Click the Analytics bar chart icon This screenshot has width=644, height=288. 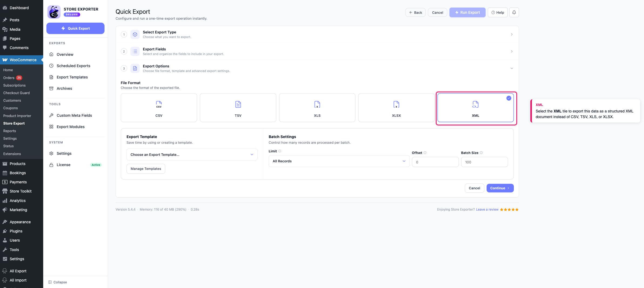pyautogui.click(x=5, y=201)
